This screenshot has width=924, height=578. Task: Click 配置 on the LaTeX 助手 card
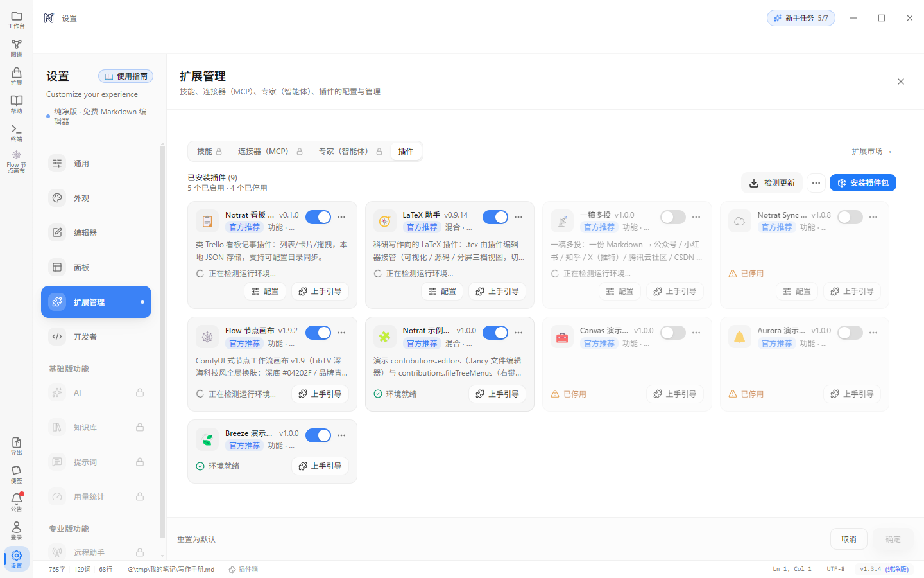click(442, 292)
